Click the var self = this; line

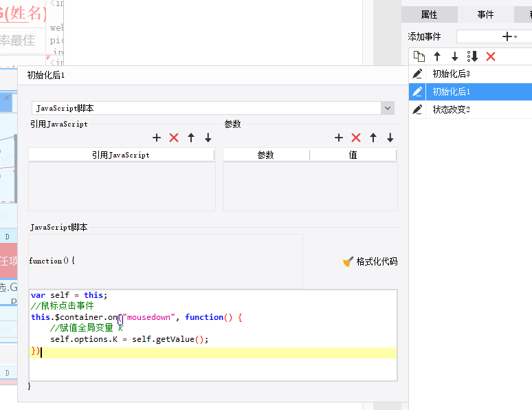[69, 295]
